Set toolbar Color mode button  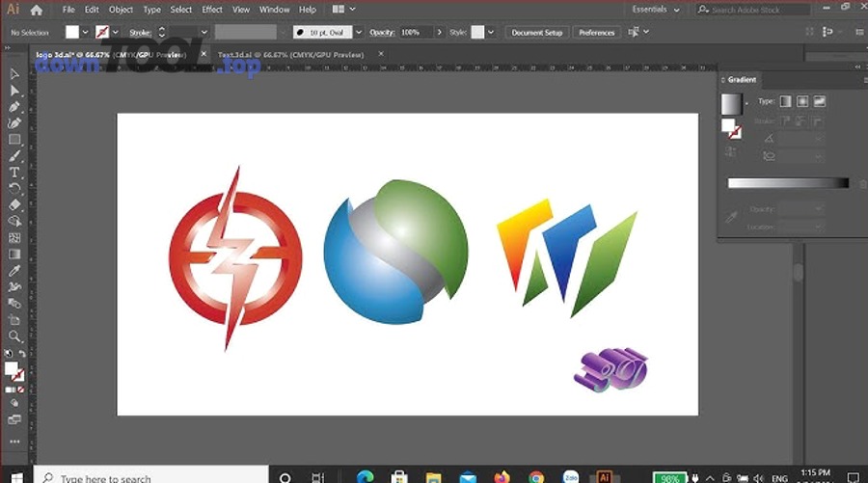10,390
